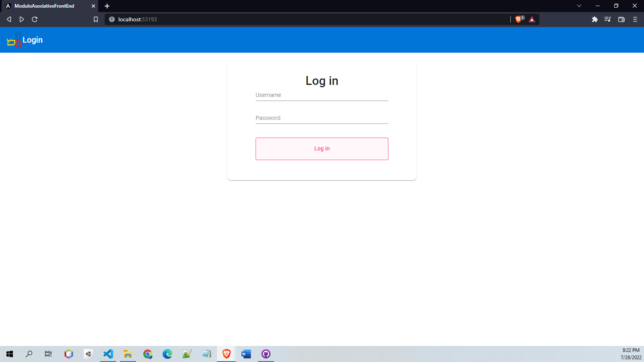This screenshot has height=362, width=644.
Task: Open the Brave wallet icon
Action: [621, 19]
